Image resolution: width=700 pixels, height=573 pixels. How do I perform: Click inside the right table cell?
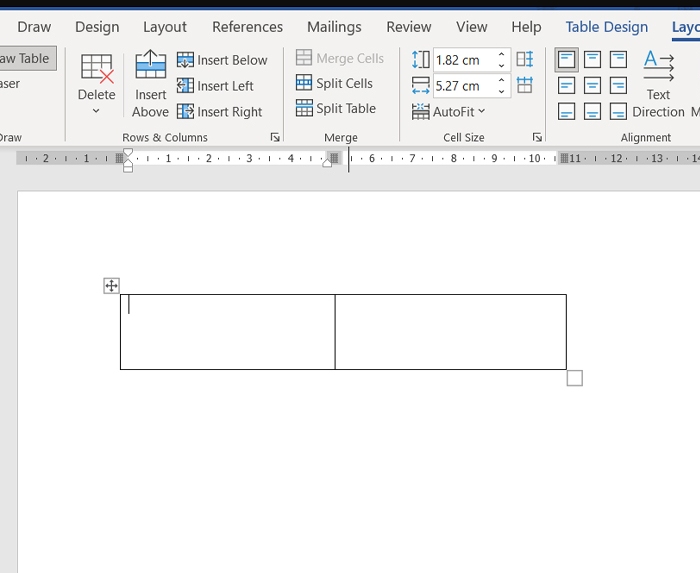(450, 332)
